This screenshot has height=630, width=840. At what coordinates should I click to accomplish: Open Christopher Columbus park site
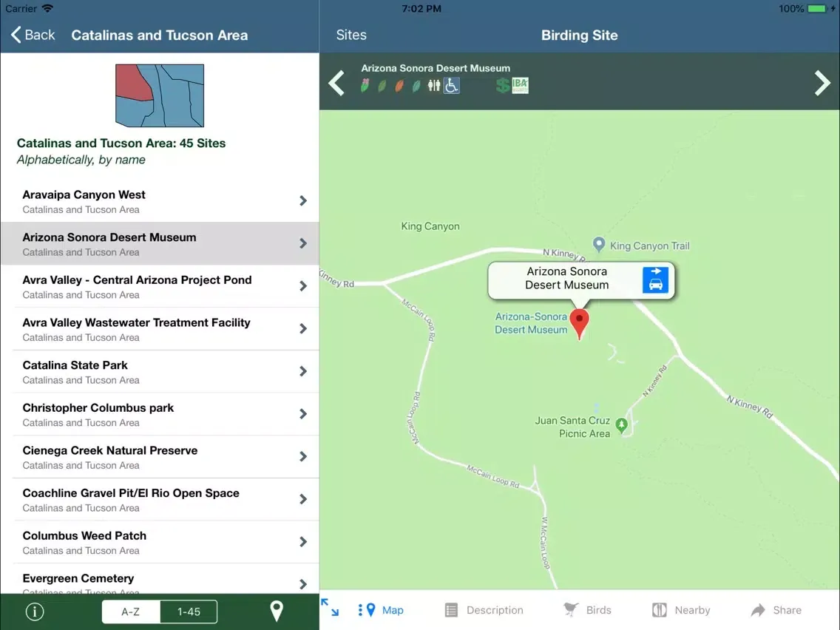(160, 414)
